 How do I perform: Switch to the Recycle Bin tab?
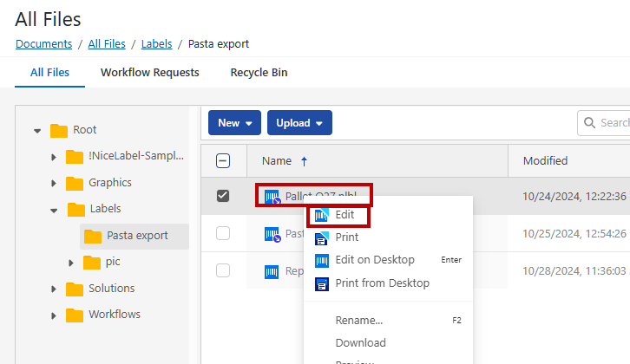click(x=259, y=73)
